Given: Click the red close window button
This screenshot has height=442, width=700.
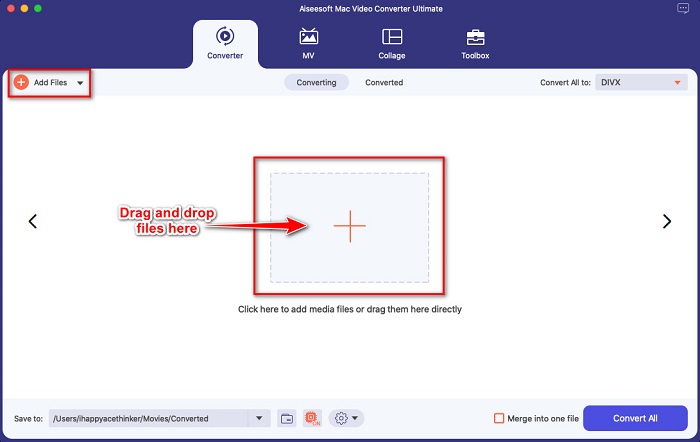Looking at the screenshot, I should [11, 8].
